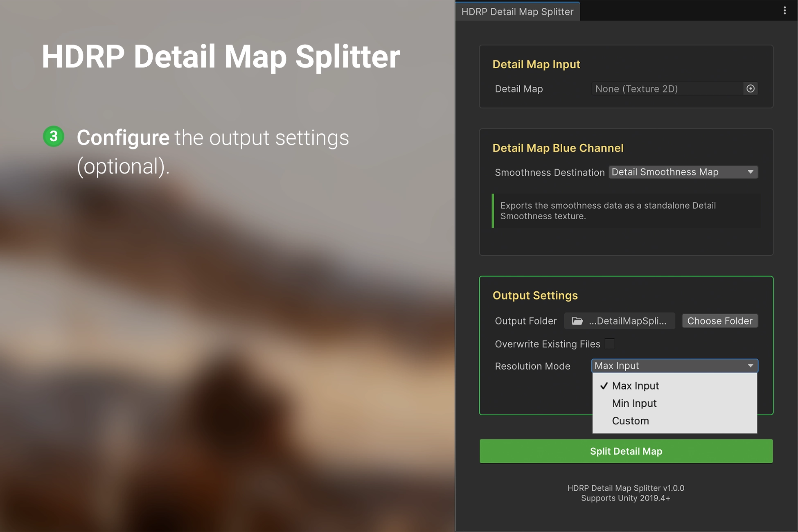
Task: Click the Smoothness Destination dropdown arrow
Action: click(750, 172)
